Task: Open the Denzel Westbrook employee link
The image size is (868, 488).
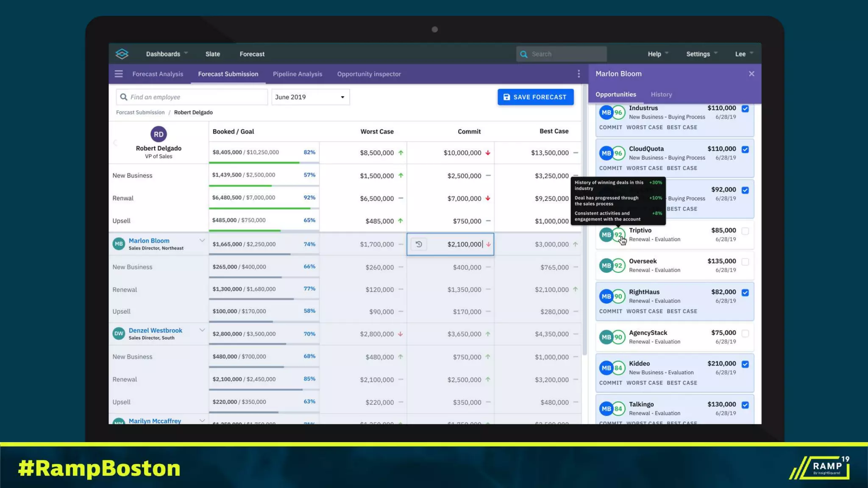Action: pyautogui.click(x=155, y=330)
